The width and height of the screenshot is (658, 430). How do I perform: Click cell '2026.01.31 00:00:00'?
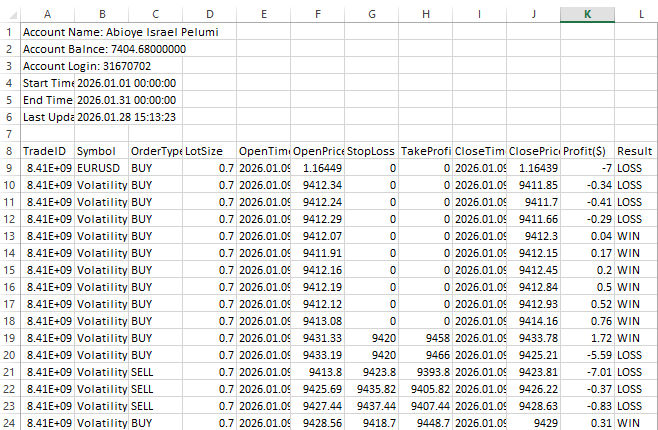128,100
